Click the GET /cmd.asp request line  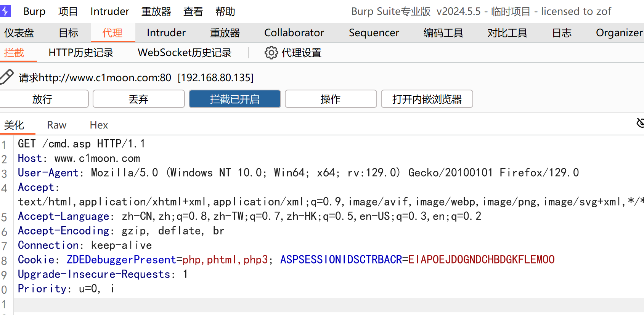[81, 144]
